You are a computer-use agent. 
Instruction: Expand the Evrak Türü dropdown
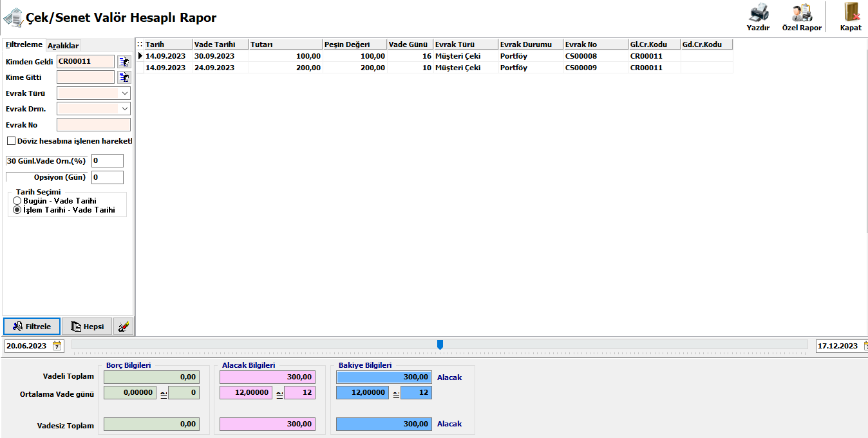(125, 93)
